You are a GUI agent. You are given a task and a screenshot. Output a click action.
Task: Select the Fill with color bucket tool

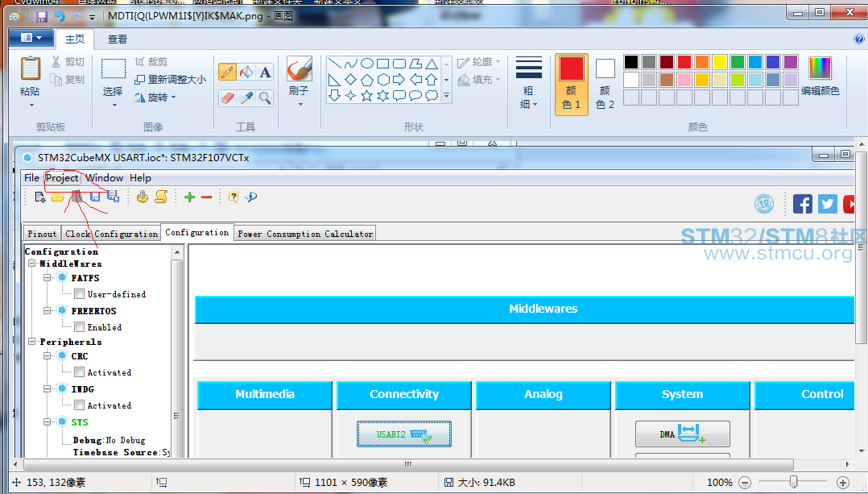[x=246, y=72]
